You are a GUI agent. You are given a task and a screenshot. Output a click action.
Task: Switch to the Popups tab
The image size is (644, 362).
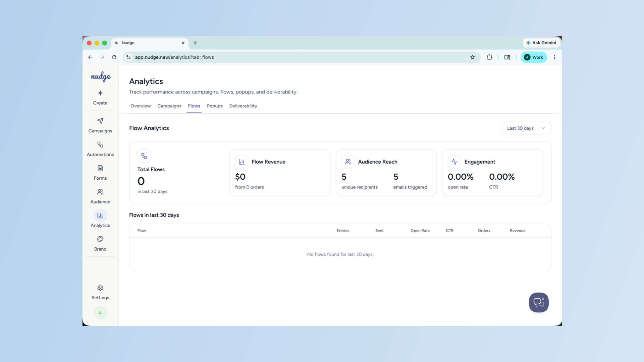click(x=215, y=106)
